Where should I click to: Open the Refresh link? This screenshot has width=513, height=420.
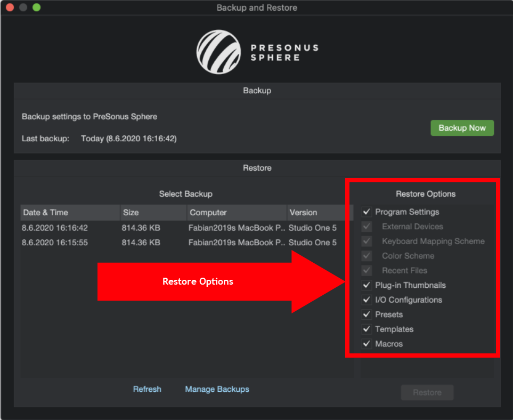147,389
